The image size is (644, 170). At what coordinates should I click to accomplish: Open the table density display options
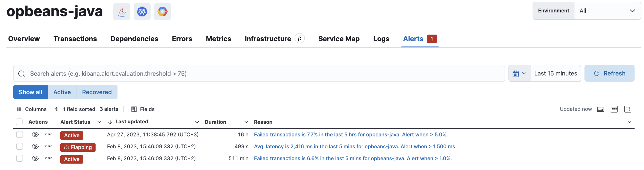(614, 109)
